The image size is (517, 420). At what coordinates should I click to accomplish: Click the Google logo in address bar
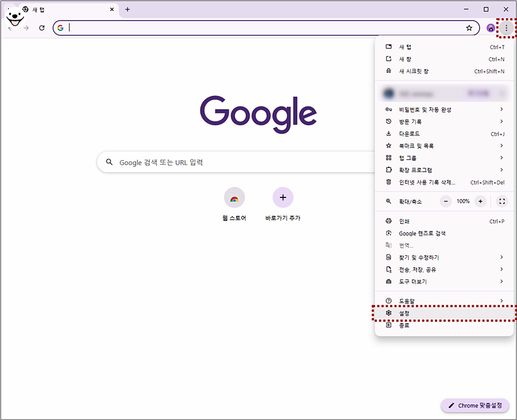click(60, 28)
